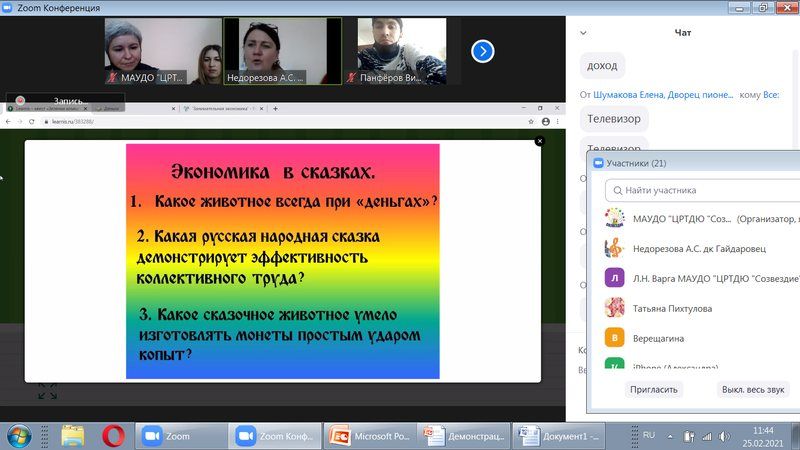Screen dimensions: 800x450
Task: Click the orange 'В' avatar
Action: click(x=615, y=338)
